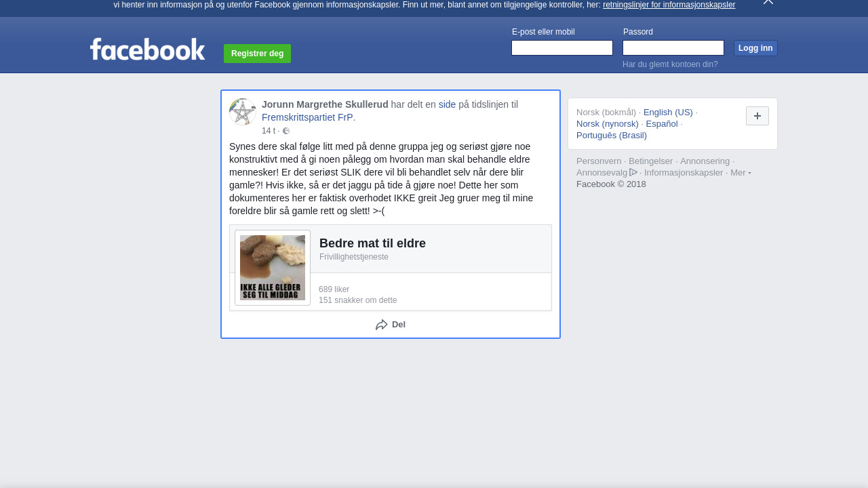This screenshot has height=488, width=868.
Task: Open the Bedre mat til eldre title
Action: [372, 243]
